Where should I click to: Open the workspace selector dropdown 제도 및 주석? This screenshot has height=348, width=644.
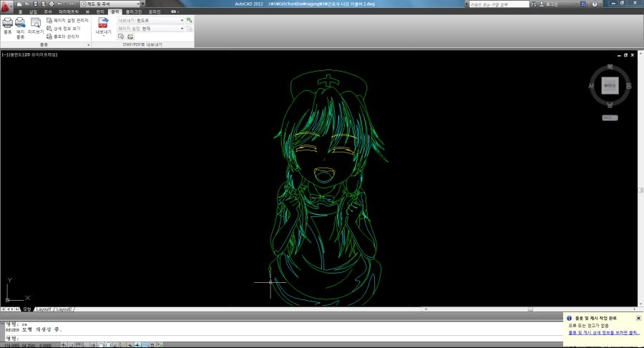(x=110, y=4)
